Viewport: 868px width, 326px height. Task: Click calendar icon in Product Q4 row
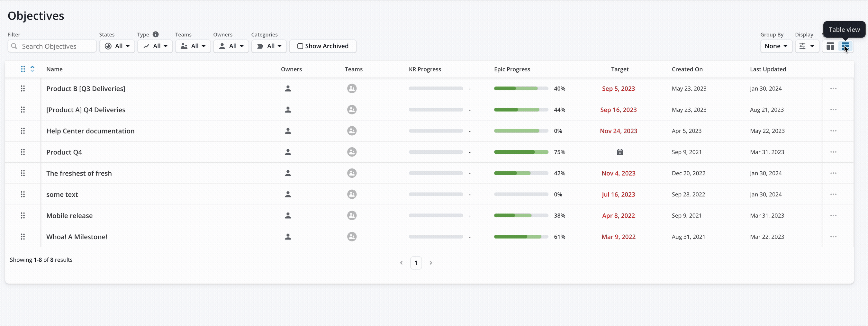620,152
